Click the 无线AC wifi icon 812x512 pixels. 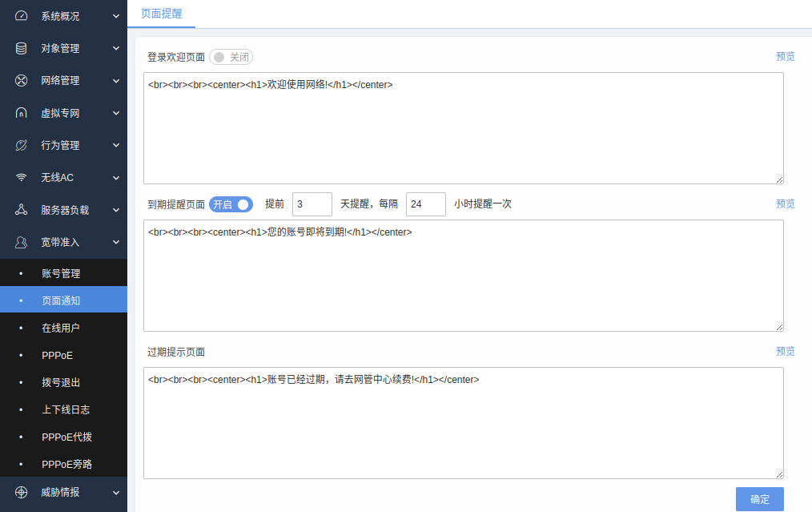pos(22,177)
